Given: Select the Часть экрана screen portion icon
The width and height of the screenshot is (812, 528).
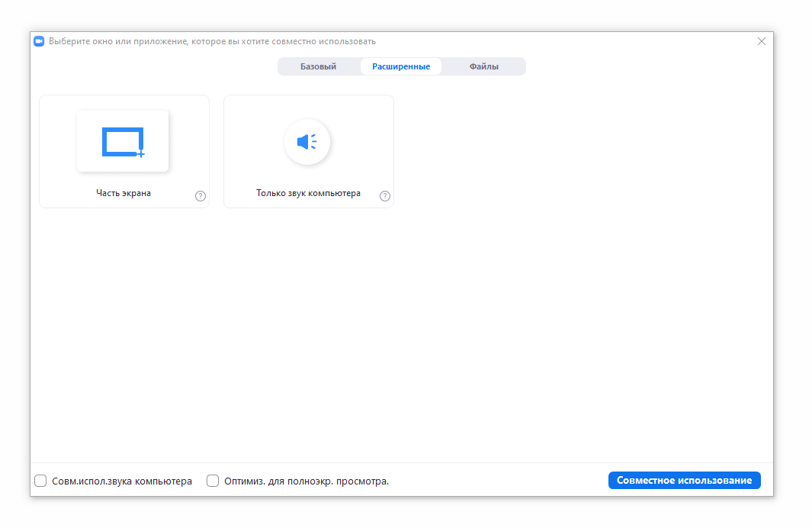Looking at the screenshot, I should tap(123, 141).
